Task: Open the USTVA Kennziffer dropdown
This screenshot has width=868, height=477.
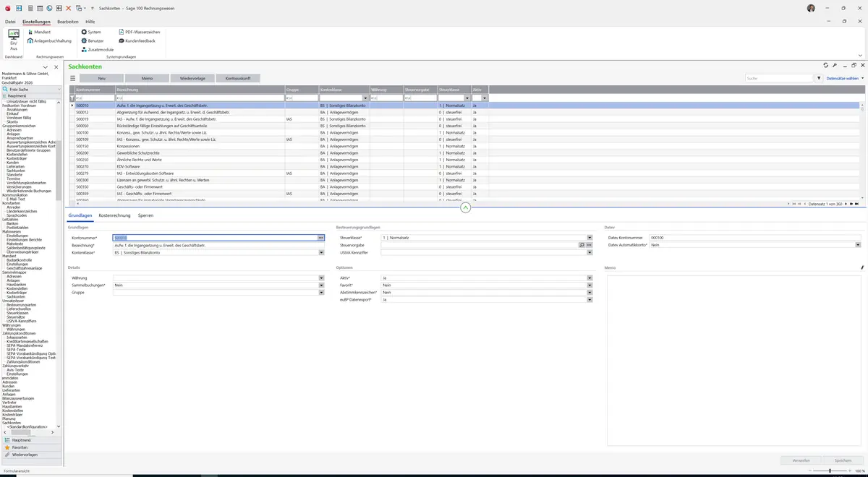Action: (590, 252)
